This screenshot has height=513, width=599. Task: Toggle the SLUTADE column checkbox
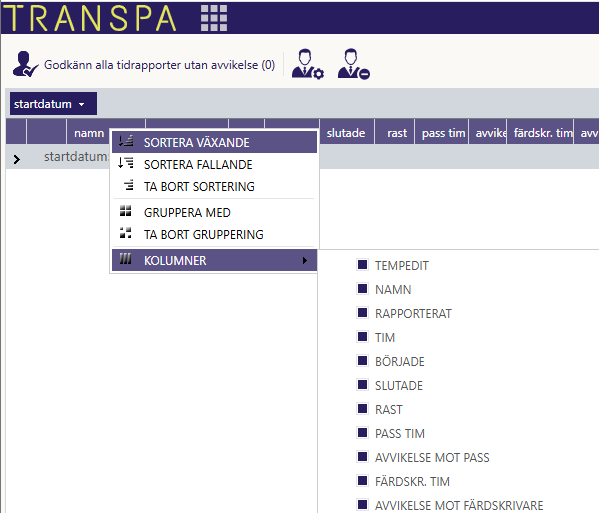click(x=362, y=384)
